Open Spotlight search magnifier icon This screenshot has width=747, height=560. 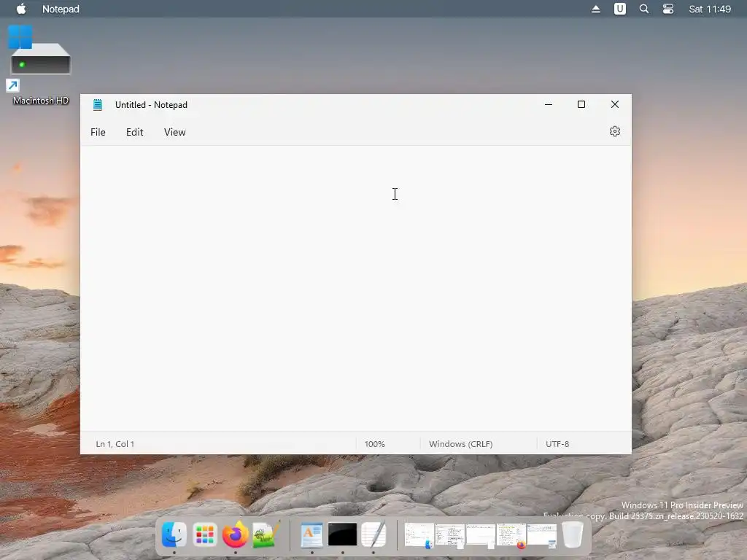click(643, 9)
